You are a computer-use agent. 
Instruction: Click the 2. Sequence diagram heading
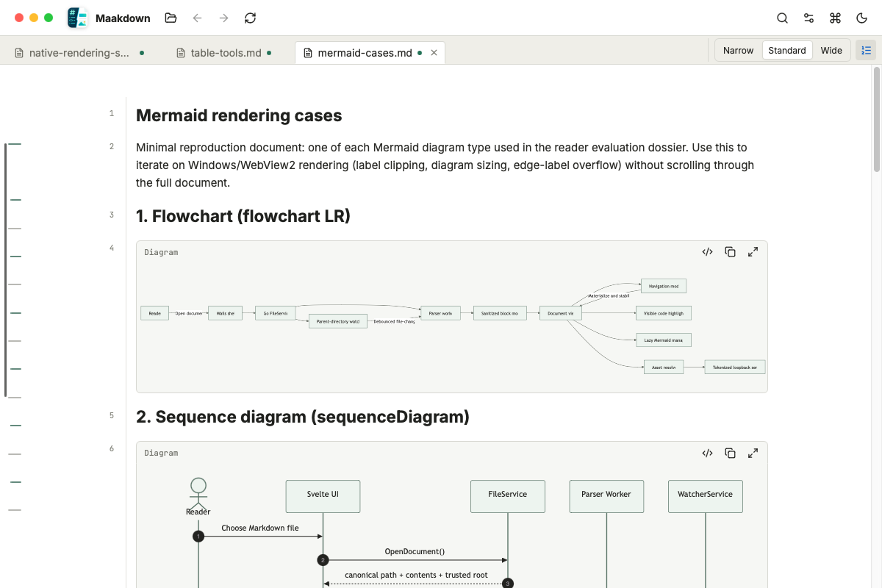303,417
